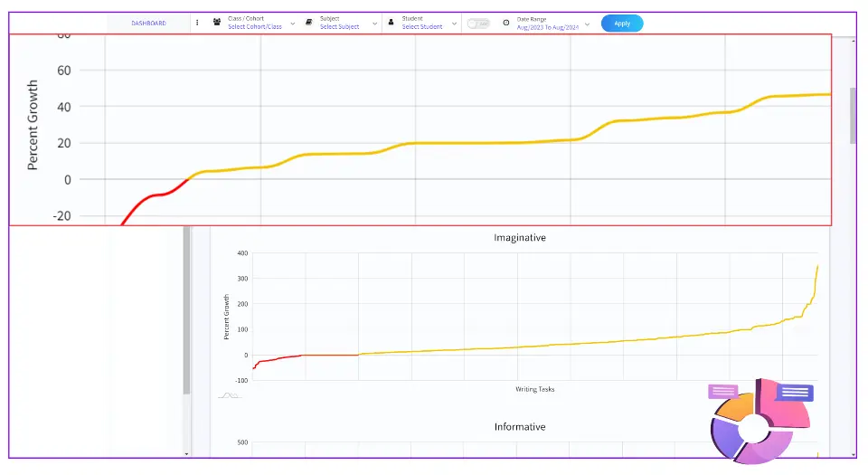Click the Imaginative chart title
The height and width of the screenshot is (475, 868).
519,238
